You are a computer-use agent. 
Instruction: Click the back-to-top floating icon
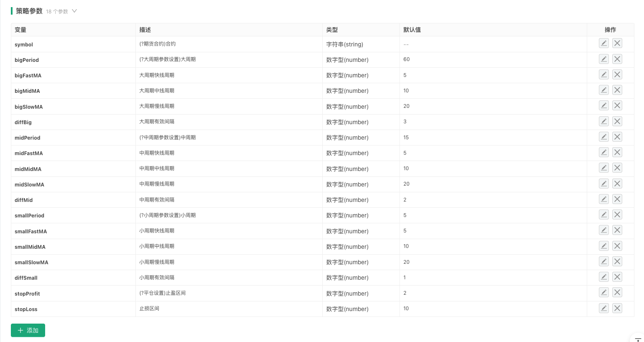point(638,339)
